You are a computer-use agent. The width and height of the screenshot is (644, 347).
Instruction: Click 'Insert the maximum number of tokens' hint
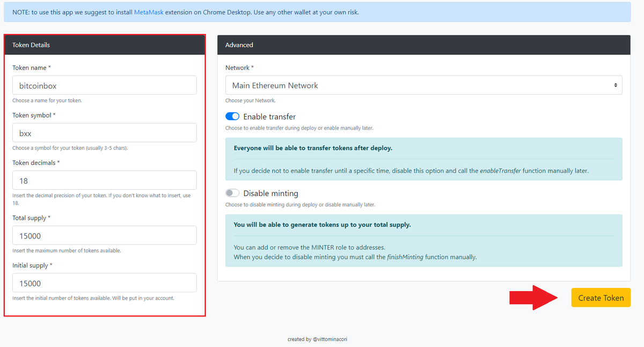coord(67,251)
